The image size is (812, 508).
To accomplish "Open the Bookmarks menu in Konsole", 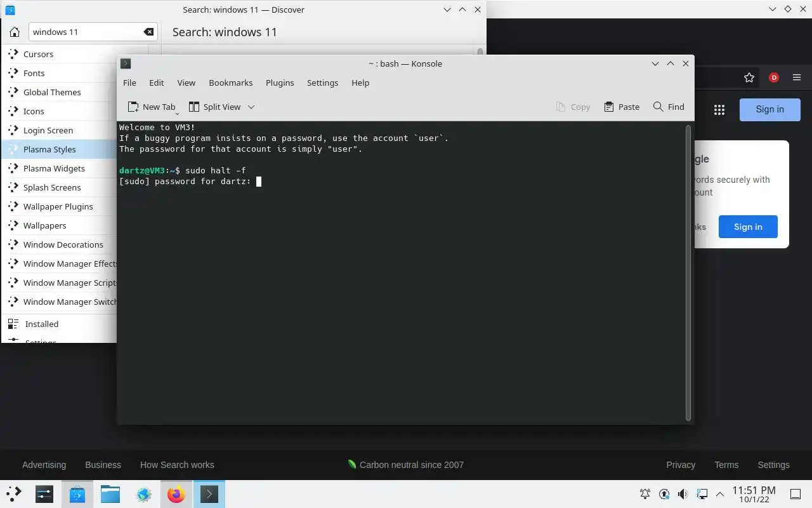I will pyautogui.click(x=230, y=83).
